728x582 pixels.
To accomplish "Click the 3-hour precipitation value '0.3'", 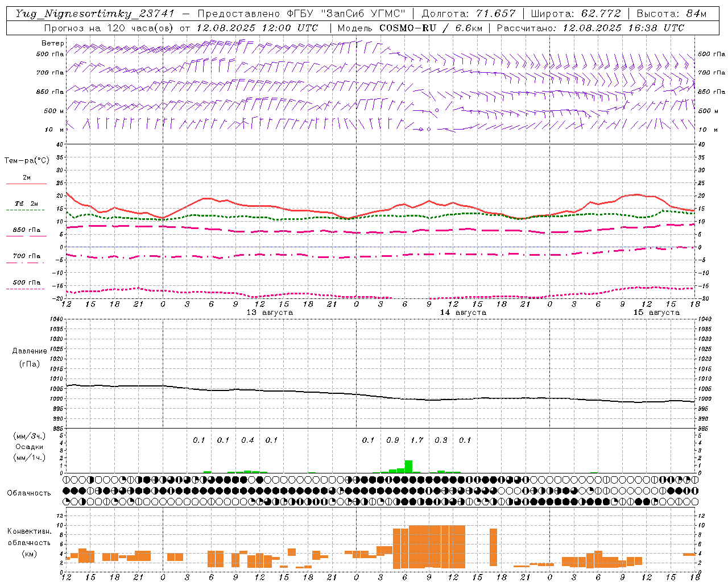I will pos(441,440).
